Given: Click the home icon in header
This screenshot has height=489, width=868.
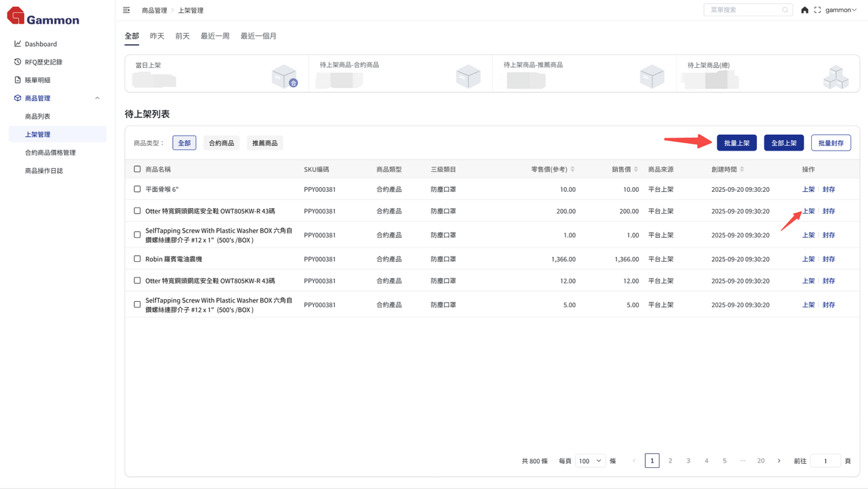Looking at the screenshot, I should click(804, 10).
